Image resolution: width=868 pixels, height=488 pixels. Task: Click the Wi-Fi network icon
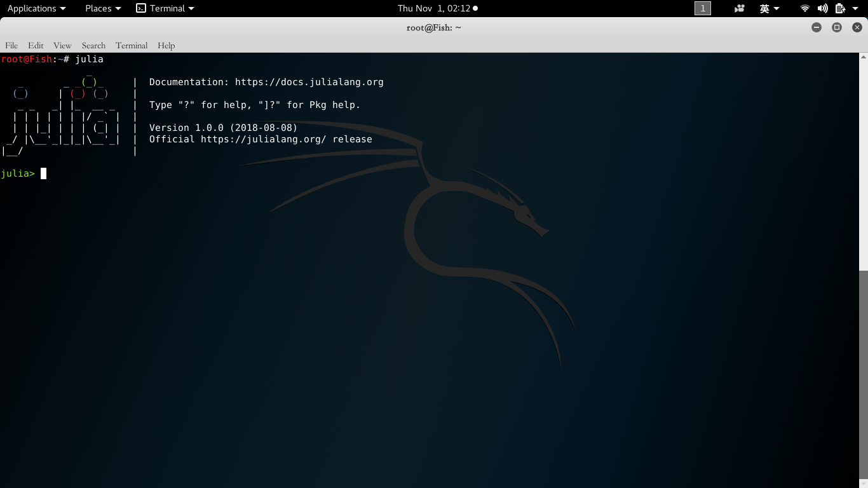(x=805, y=8)
